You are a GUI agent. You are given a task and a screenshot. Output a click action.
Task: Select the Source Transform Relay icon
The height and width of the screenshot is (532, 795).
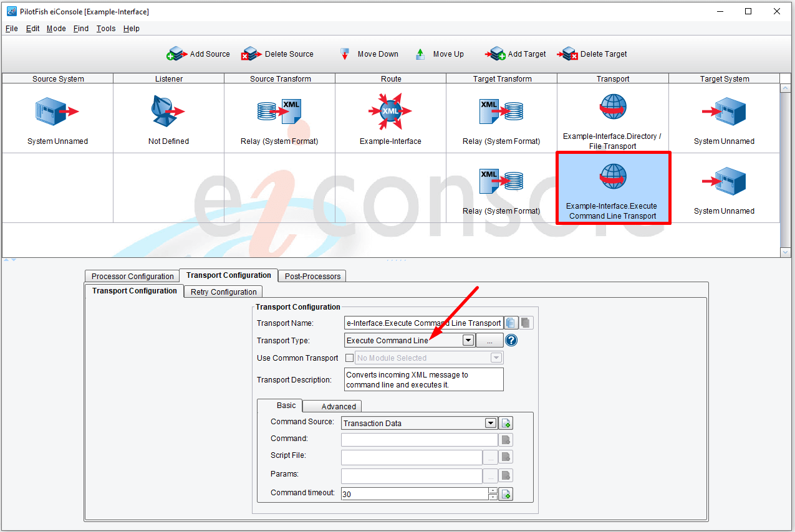(x=279, y=112)
